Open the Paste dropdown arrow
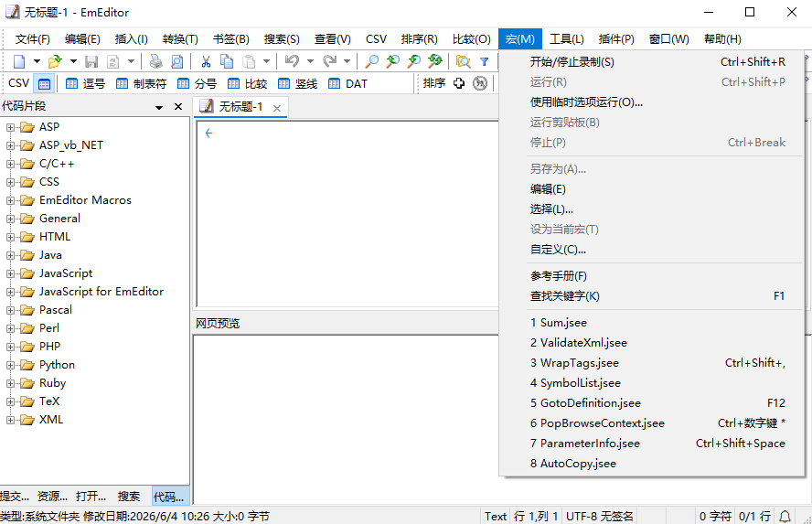Viewport: 812px width, 524px height. (x=266, y=61)
